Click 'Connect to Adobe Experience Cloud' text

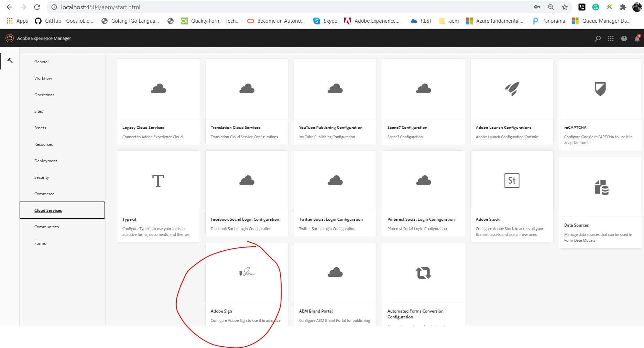click(152, 137)
